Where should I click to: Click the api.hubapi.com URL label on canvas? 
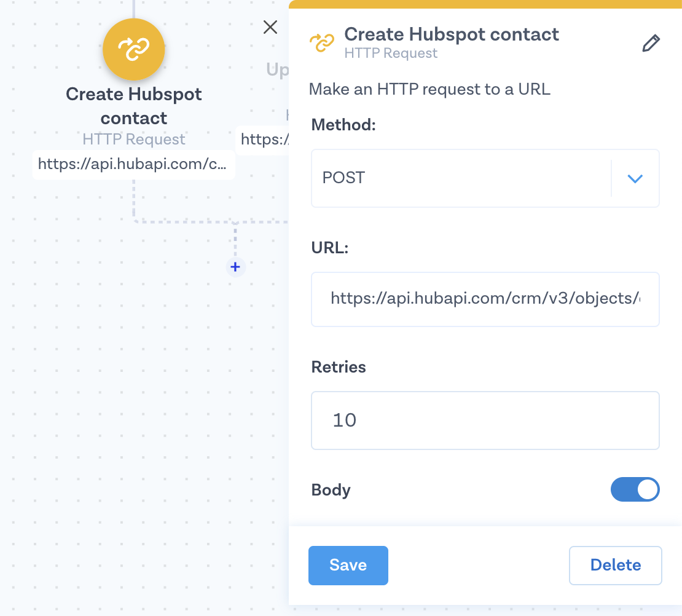click(133, 164)
